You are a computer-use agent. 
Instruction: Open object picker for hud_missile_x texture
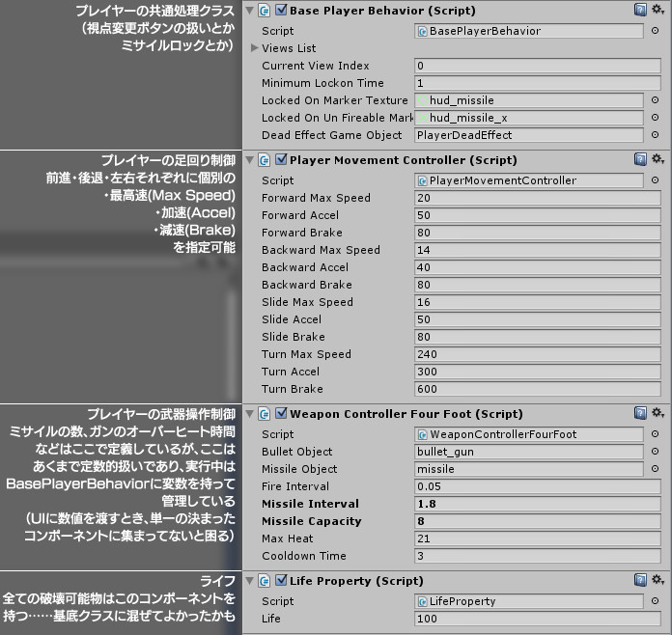click(x=655, y=117)
